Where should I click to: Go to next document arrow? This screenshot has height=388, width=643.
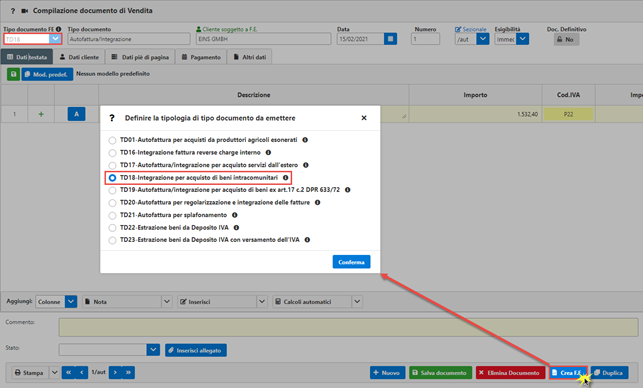coord(115,372)
